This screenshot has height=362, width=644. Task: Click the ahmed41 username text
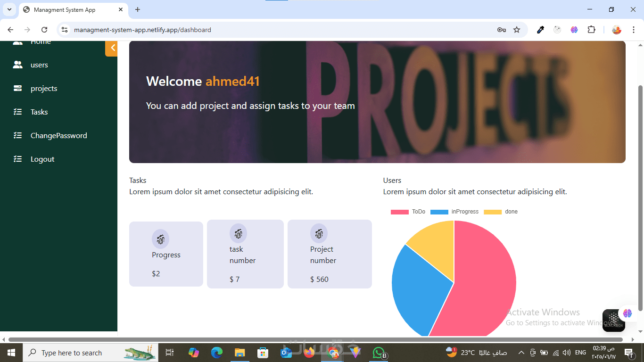point(232,82)
